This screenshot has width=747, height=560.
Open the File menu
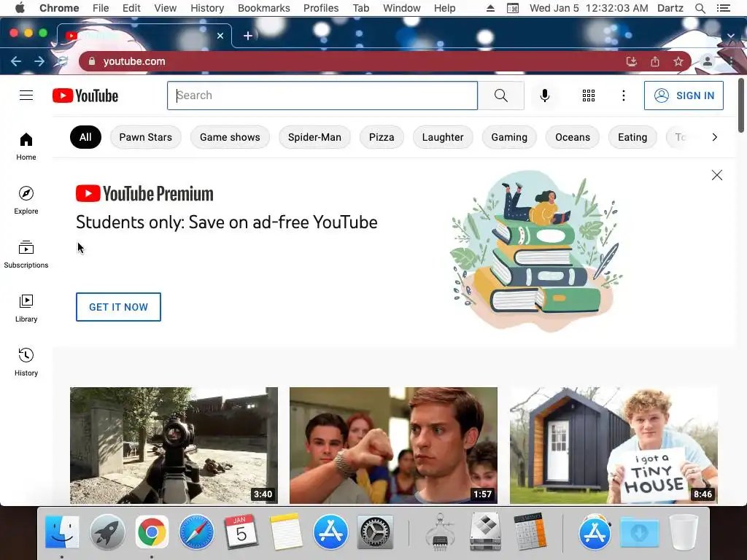point(101,8)
